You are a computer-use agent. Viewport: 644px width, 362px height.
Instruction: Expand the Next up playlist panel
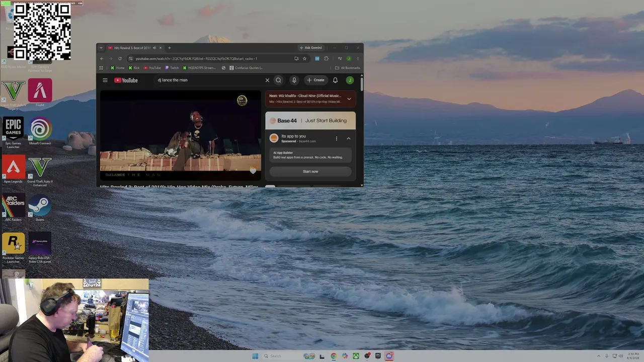[349, 99]
